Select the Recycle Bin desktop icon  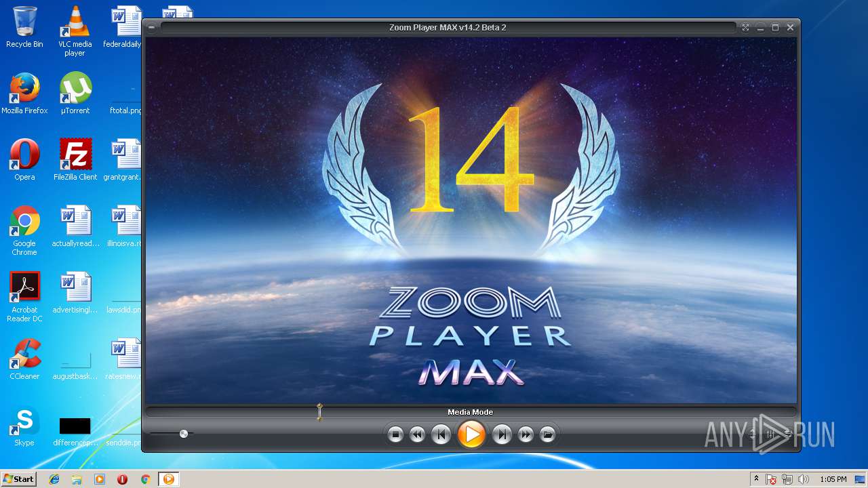pyautogui.click(x=24, y=27)
